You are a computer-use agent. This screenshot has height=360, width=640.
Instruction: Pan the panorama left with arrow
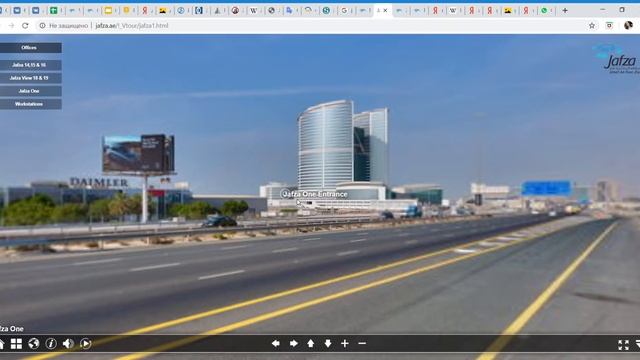pyautogui.click(x=276, y=344)
